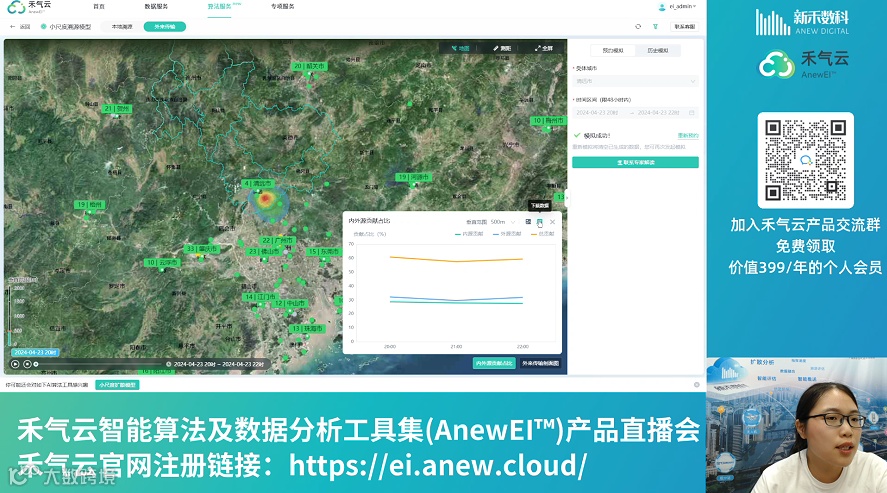Play the simulation timeline animation

point(15,364)
